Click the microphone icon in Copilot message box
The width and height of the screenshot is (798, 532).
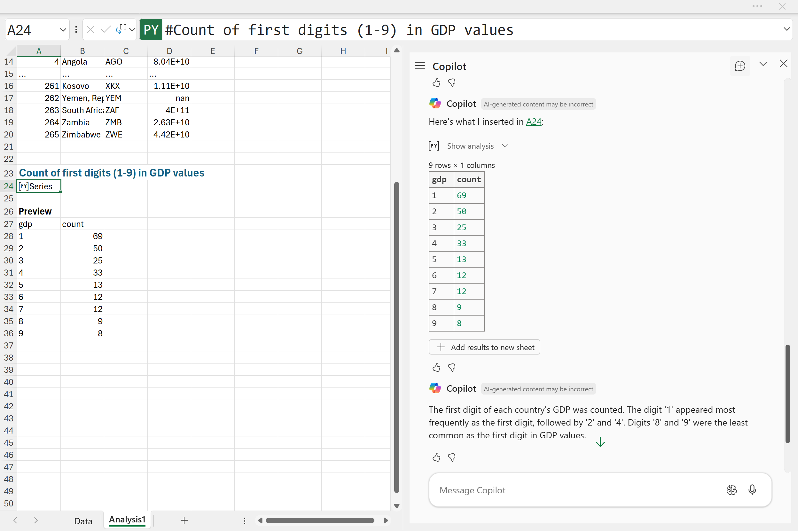point(752,490)
